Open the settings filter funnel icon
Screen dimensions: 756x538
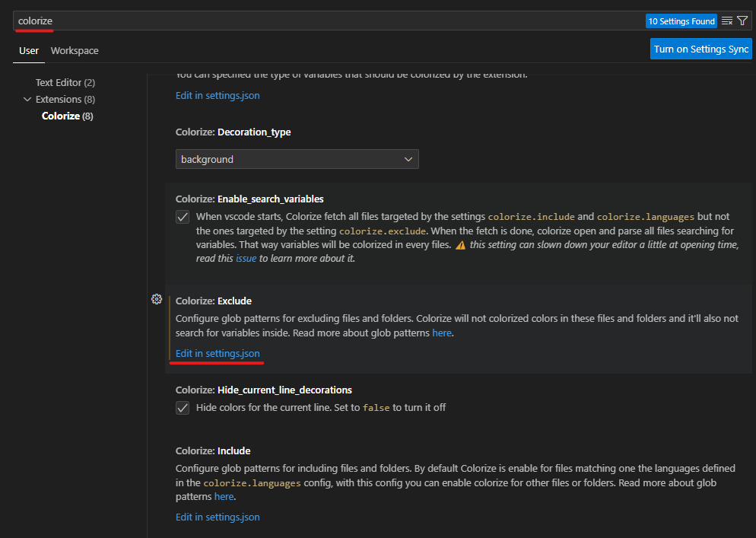coord(742,21)
